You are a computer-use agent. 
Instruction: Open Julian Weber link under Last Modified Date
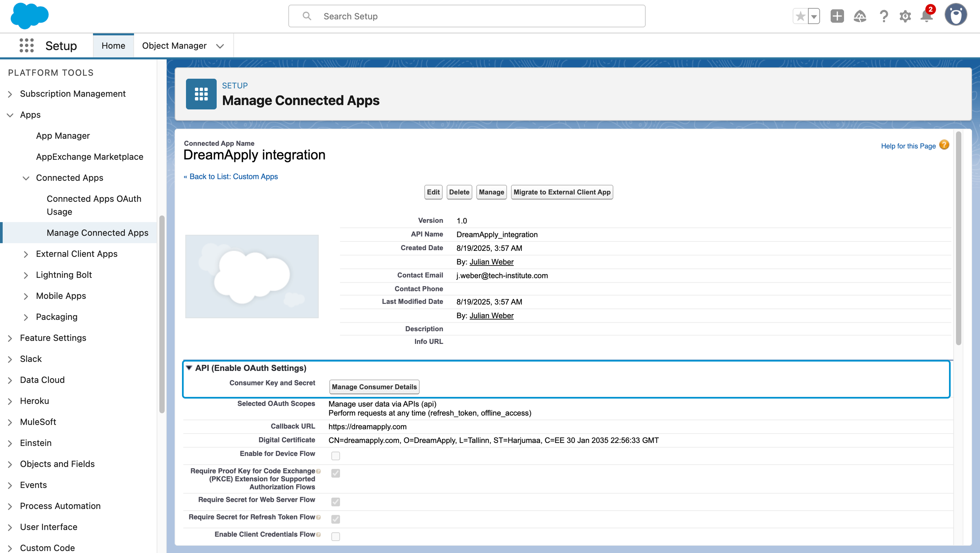[x=492, y=316]
